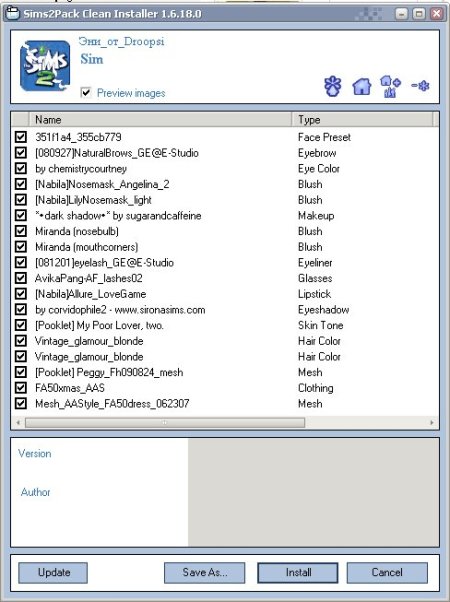Image resolution: width=450 pixels, height=602 pixels.
Task: Click the house with plus icon
Action: click(x=390, y=86)
